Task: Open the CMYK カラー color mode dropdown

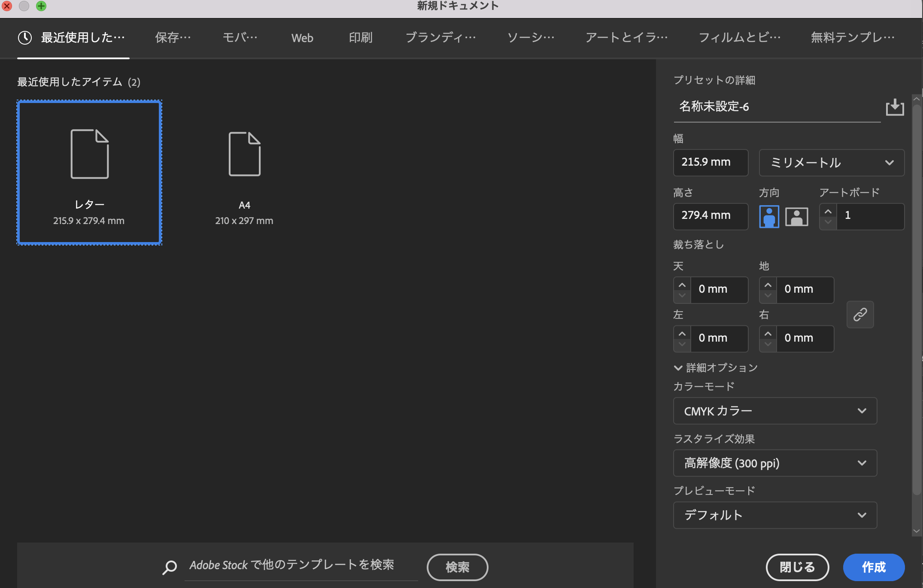Action: pos(774,411)
